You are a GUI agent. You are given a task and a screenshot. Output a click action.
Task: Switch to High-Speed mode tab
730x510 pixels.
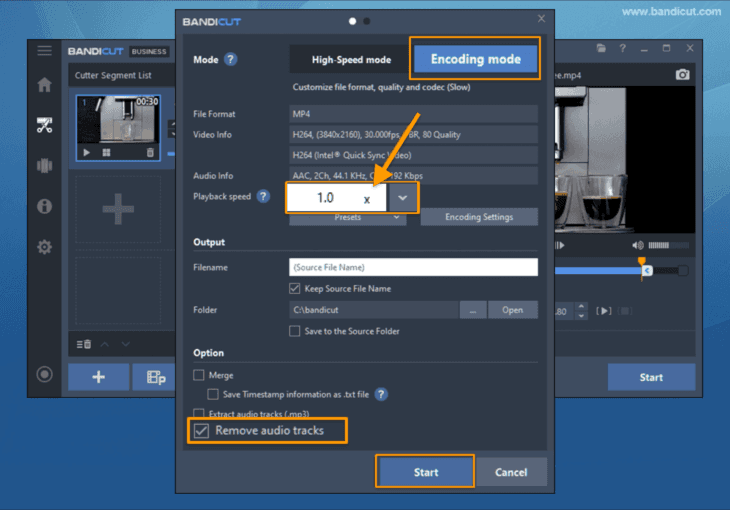350,60
